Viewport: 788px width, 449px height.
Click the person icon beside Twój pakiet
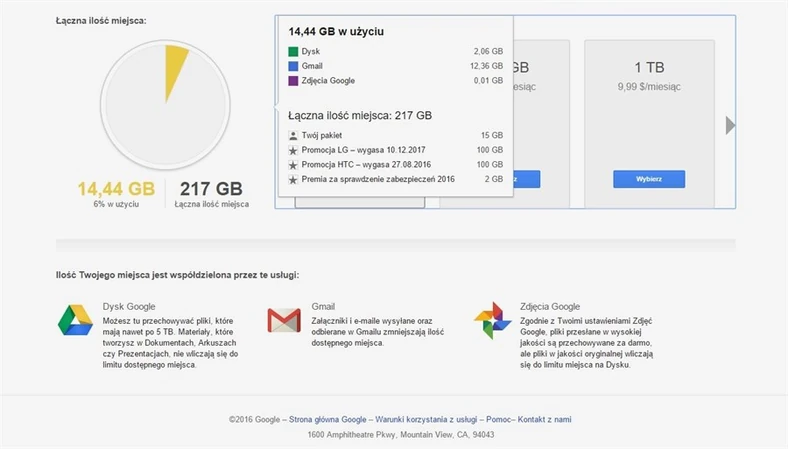click(293, 135)
